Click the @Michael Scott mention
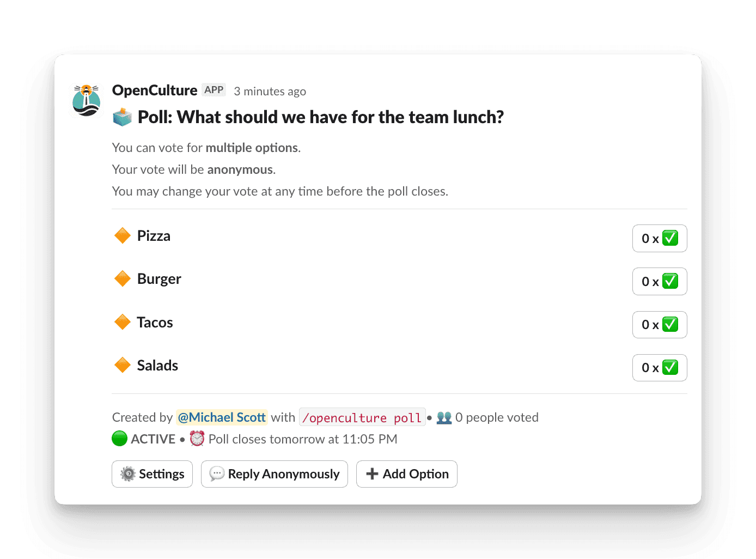Viewport: 756px width, 559px height. tap(222, 417)
